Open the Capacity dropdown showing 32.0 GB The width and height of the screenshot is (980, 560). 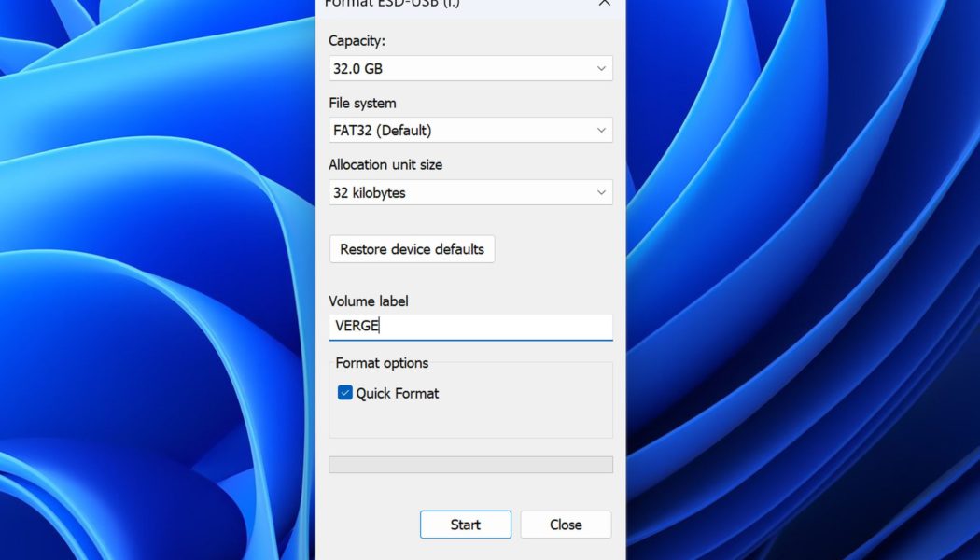[470, 68]
